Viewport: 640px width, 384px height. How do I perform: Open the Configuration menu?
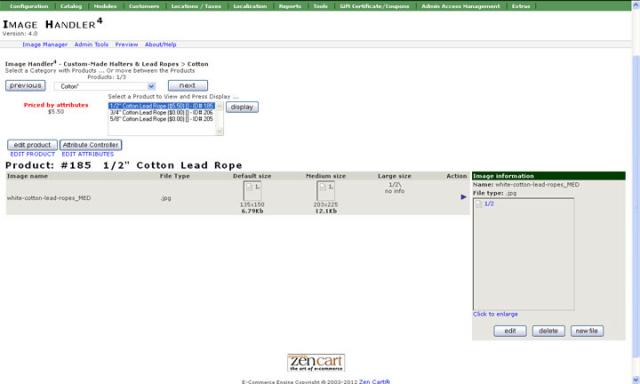point(29,6)
